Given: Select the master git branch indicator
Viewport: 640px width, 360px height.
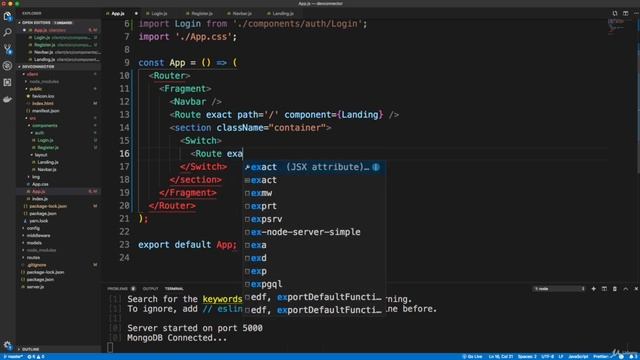Looking at the screenshot, I should 13,357.
